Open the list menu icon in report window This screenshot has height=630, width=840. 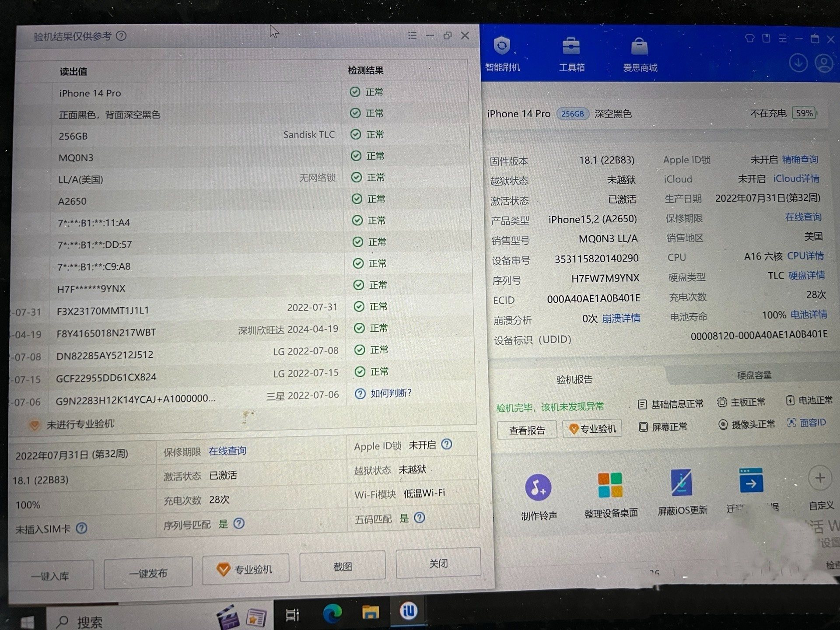[412, 35]
